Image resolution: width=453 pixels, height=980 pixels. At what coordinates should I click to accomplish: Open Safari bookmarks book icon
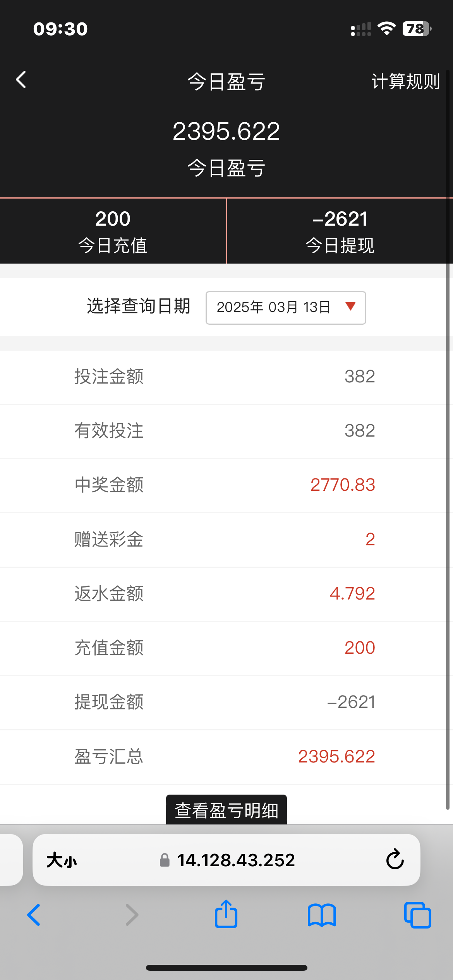pyautogui.click(x=322, y=915)
